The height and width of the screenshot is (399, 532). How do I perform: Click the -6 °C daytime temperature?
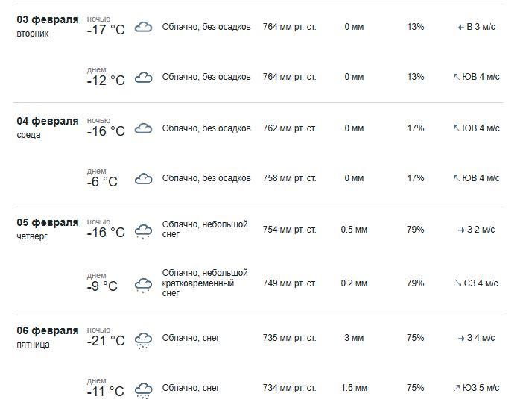tap(102, 182)
